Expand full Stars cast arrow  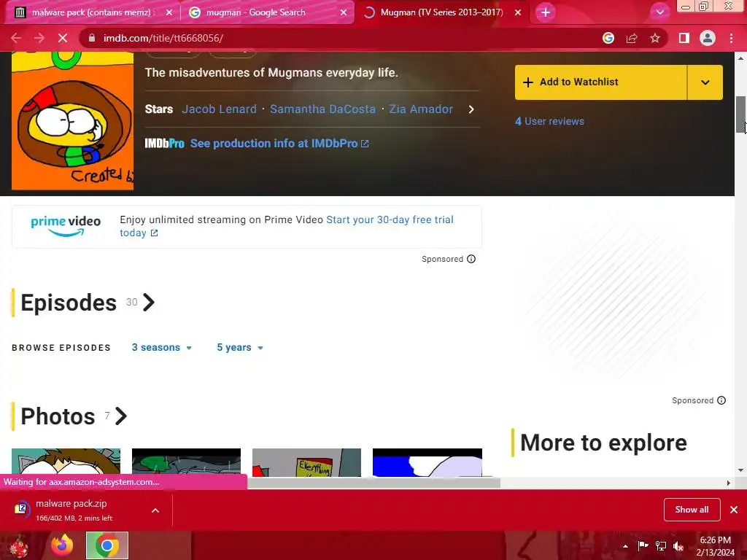pos(471,109)
